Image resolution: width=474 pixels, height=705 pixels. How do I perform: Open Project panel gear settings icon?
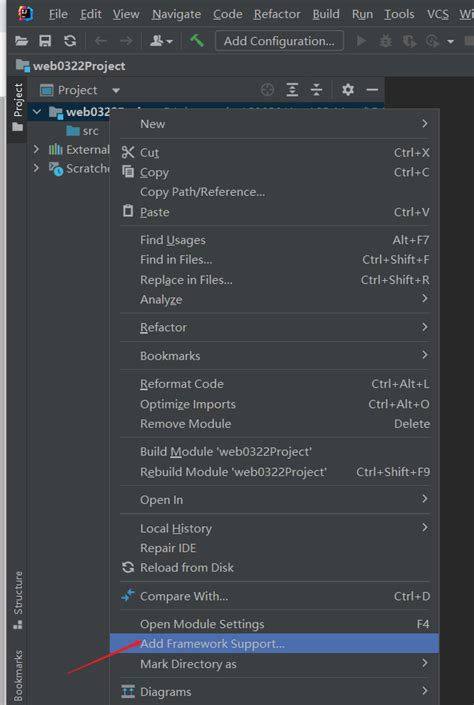[x=348, y=90]
